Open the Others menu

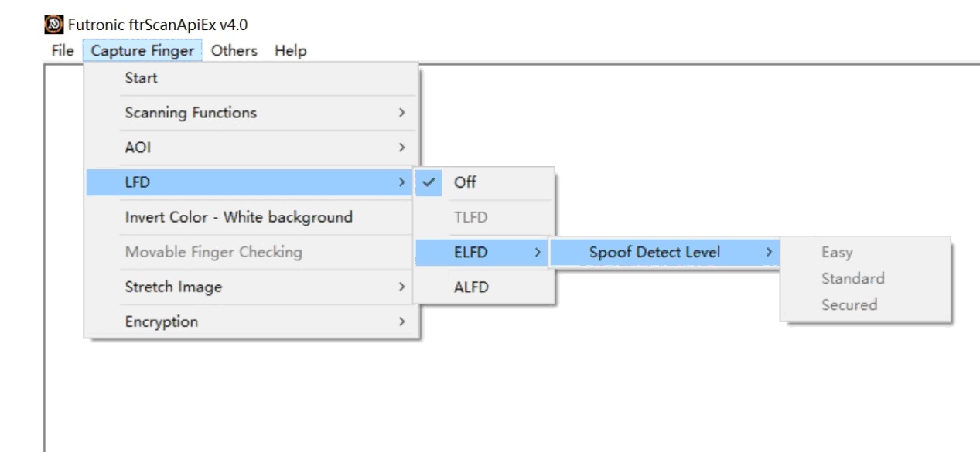click(234, 51)
